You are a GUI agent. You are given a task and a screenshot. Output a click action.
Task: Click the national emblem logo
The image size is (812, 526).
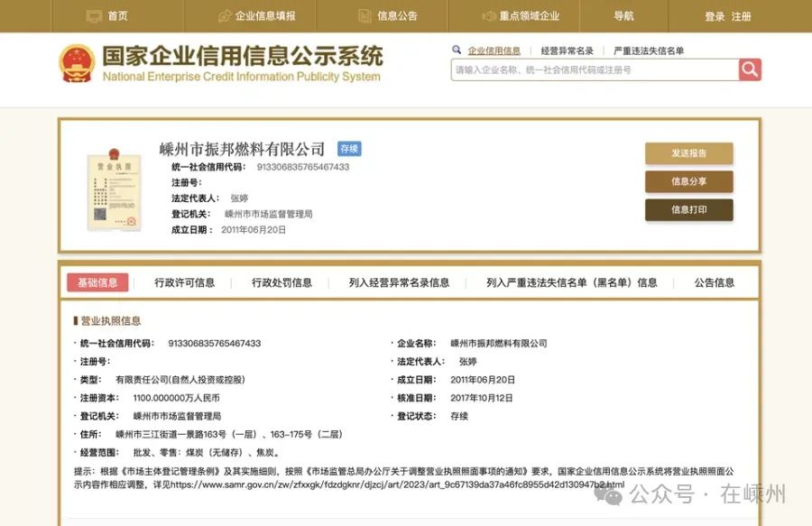(77, 64)
